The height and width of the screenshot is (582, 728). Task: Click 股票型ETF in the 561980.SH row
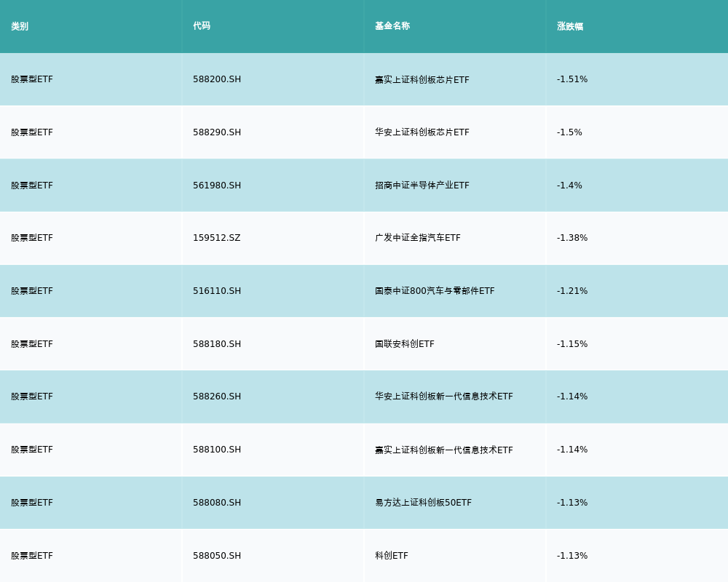coord(32,186)
